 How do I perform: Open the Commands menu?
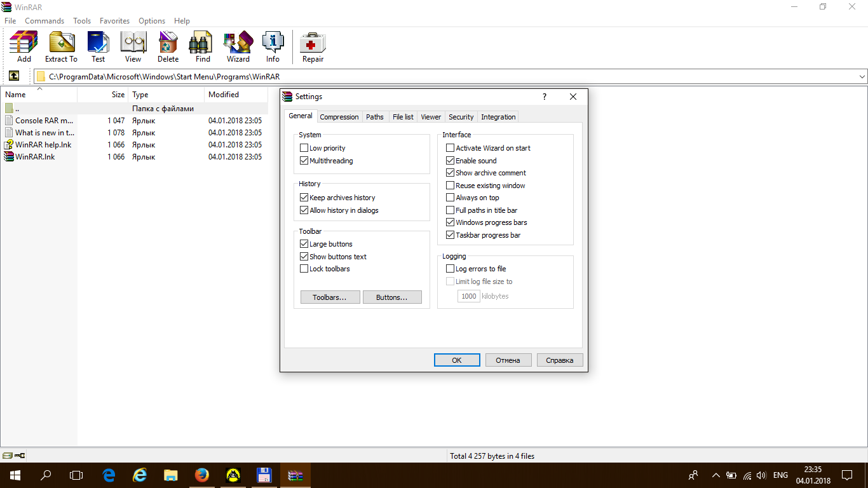pyautogui.click(x=44, y=20)
